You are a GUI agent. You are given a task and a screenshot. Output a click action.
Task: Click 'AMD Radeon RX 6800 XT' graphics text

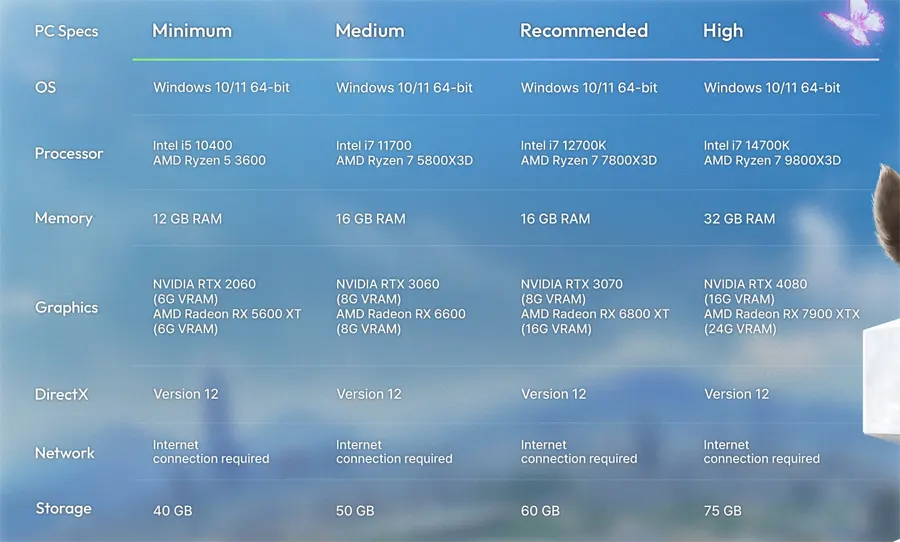(x=595, y=314)
